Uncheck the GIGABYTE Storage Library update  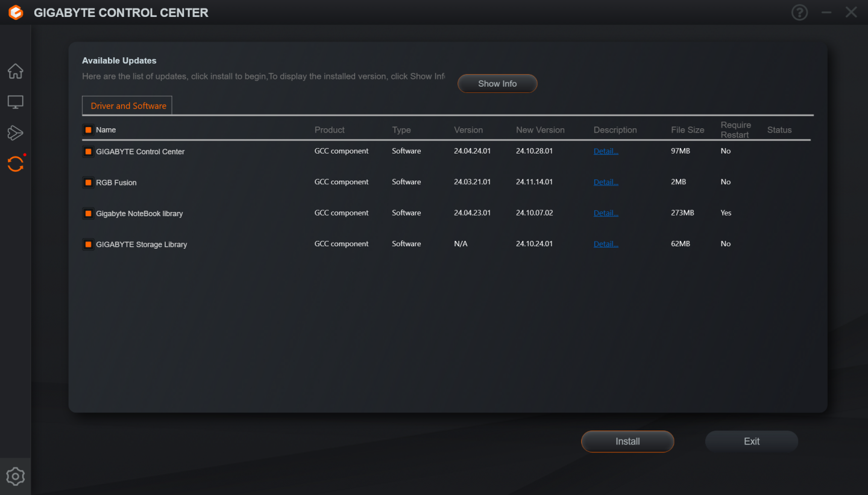coord(88,244)
